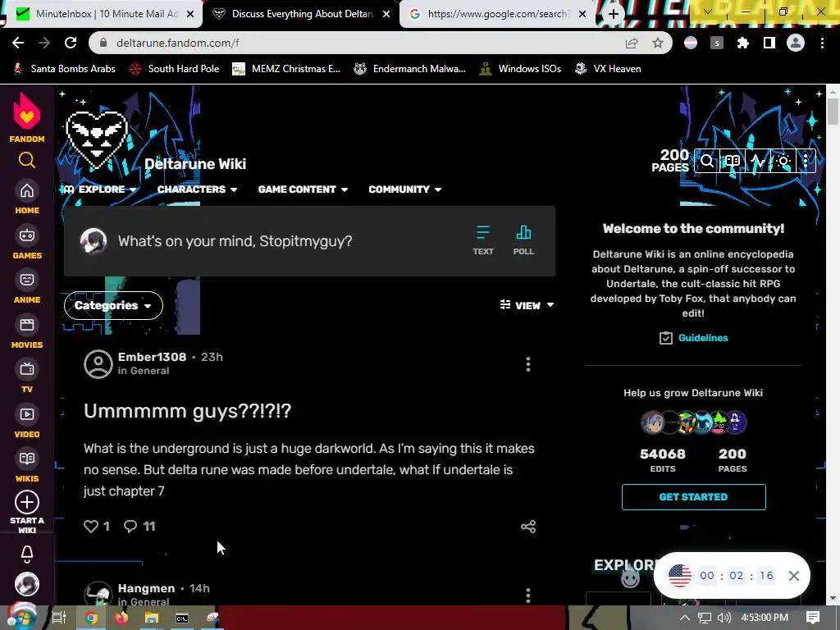Open Santa Bombs Arabs bookmark
Image resolution: width=840 pixels, height=630 pixels.
[64, 69]
